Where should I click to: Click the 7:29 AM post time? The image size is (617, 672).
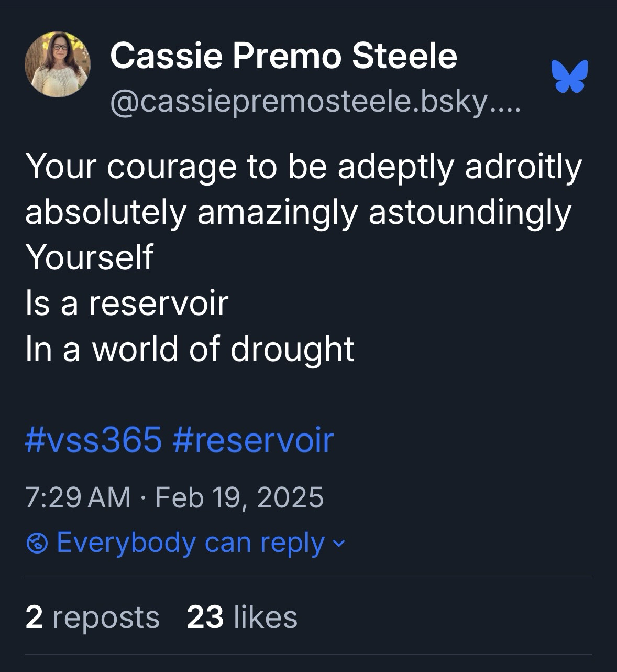coord(78,497)
